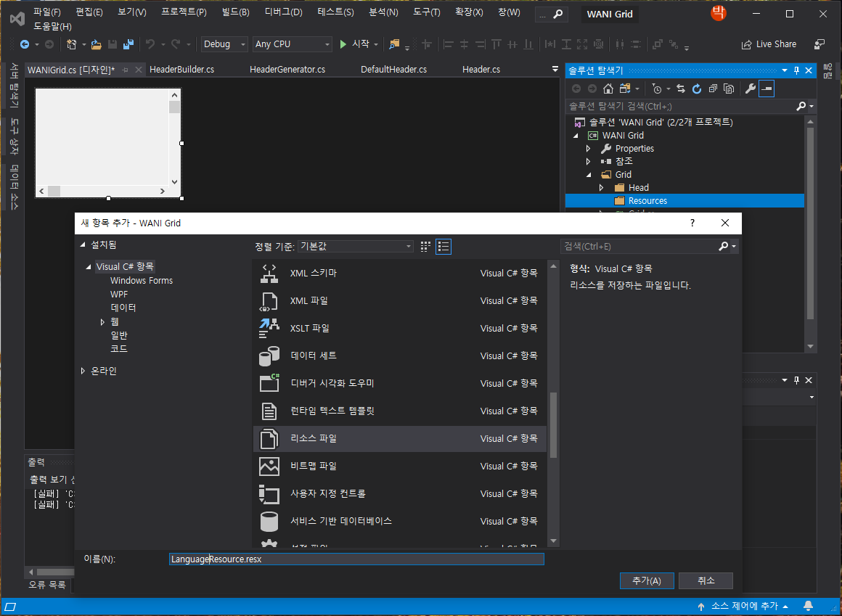Switch dialog to list view
Viewport: 842px width, 616px height.
coord(444,246)
